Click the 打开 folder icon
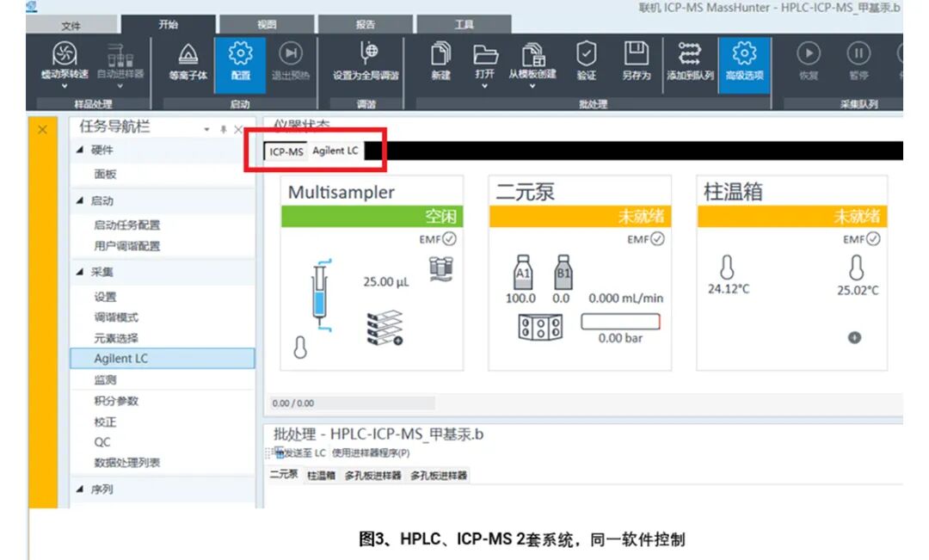 coord(485,54)
